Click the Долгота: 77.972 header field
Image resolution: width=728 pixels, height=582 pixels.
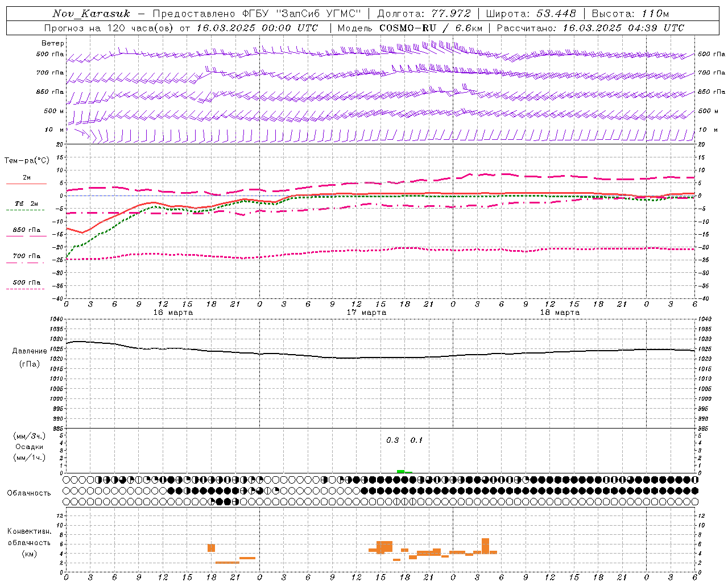pyautogui.click(x=424, y=14)
